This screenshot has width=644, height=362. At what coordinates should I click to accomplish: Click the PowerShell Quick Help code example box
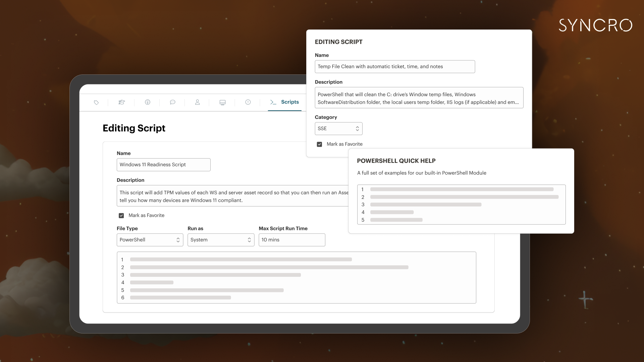(x=461, y=204)
